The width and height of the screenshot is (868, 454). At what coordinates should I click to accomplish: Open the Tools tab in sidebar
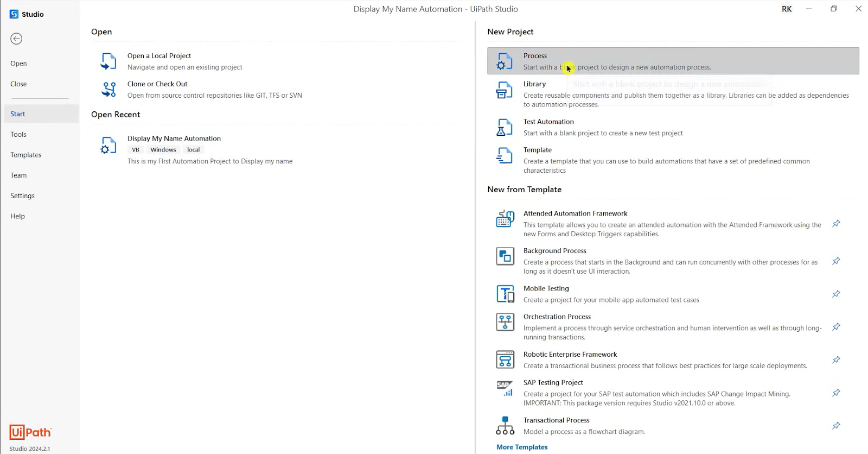pyautogui.click(x=18, y=135)
